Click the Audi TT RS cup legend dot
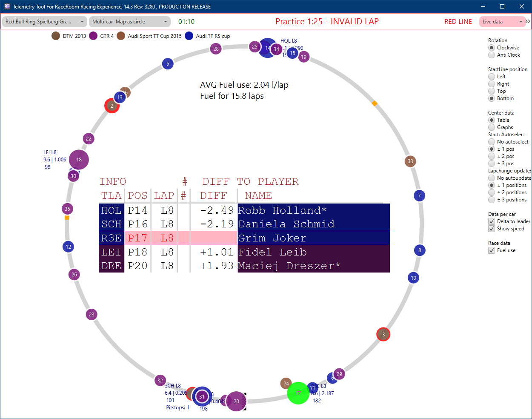Image resolution: width=532 pixels, height=419 pixels. tap(189, 36)
